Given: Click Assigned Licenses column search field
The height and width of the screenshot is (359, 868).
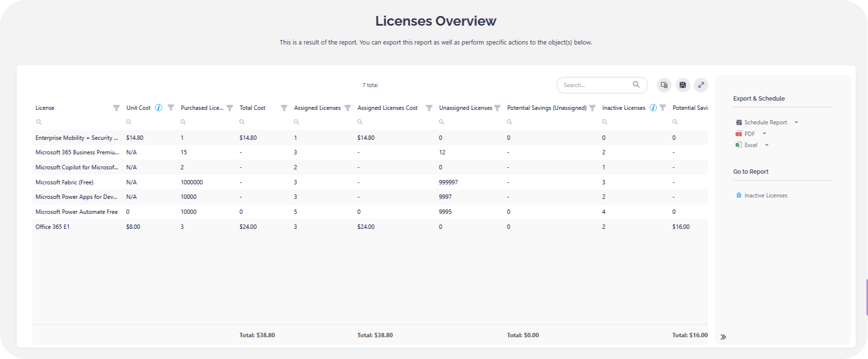Looking at the screenshot, I should [x=322, y=122].
